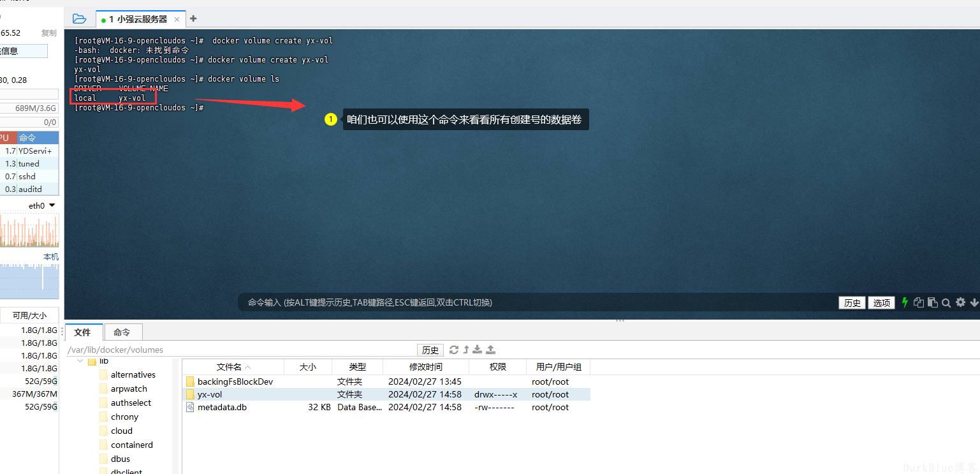The image size is (980, 474).
Task: Sort files by the 修改时间 column
Action: tap(426, 367)
